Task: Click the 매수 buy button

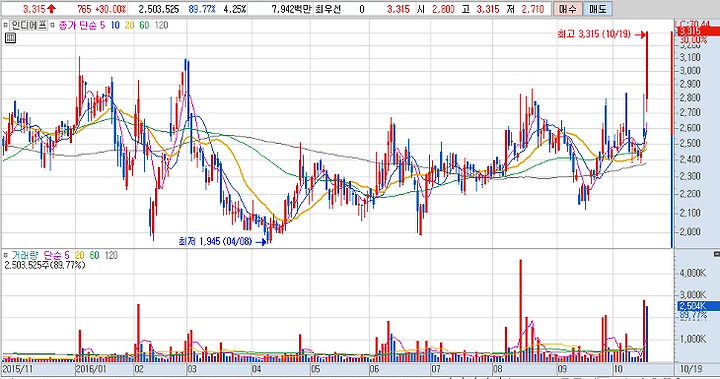Action: point(568,9)
